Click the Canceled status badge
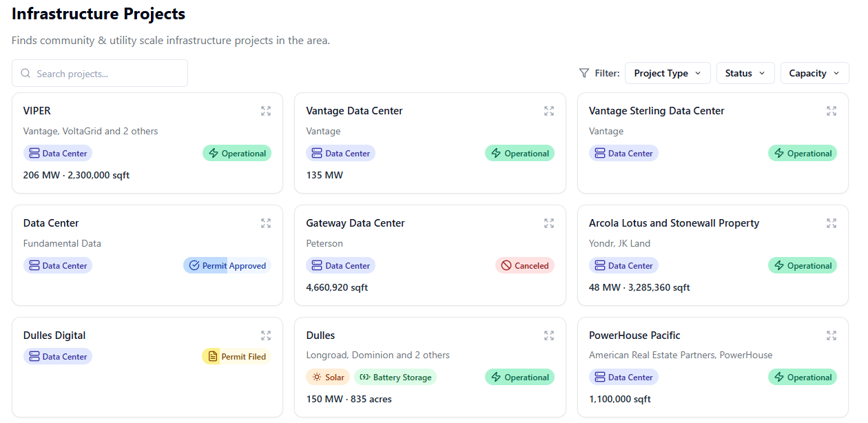 [525, 265]
